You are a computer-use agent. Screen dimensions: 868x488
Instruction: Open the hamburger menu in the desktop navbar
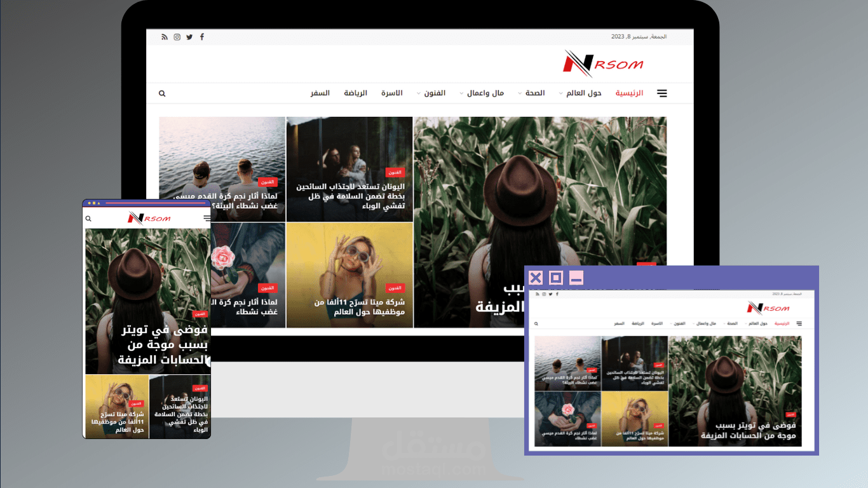coord(661,93)
